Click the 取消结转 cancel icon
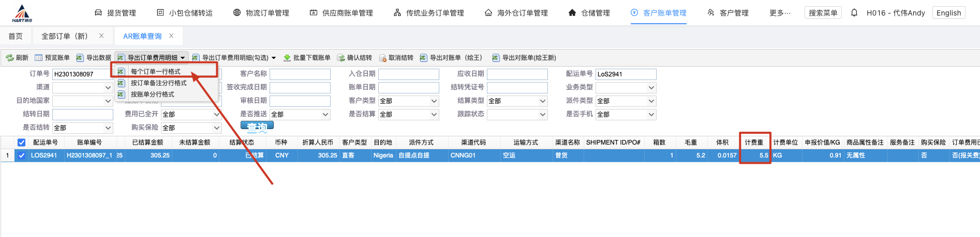980x237 pixels. 383,58
